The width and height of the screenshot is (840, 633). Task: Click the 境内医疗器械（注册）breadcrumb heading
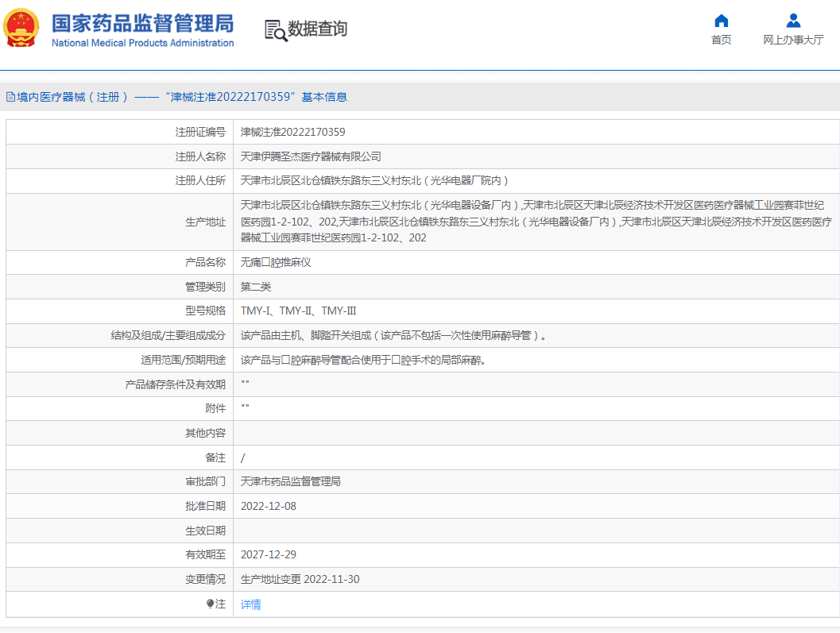pos(72,97)
